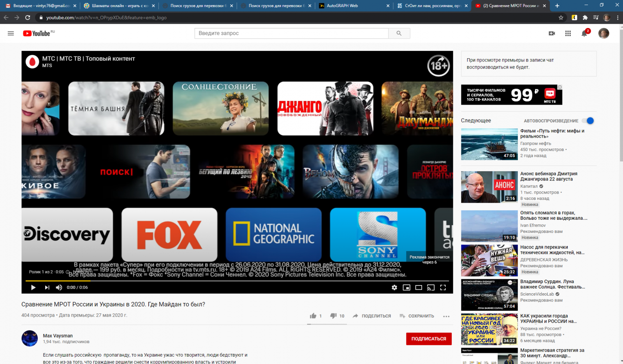Image resolution: width=623 pixels, height=364 pixels.
Task: Play the video
Action: pyautogui.click(x=33, y=287)
